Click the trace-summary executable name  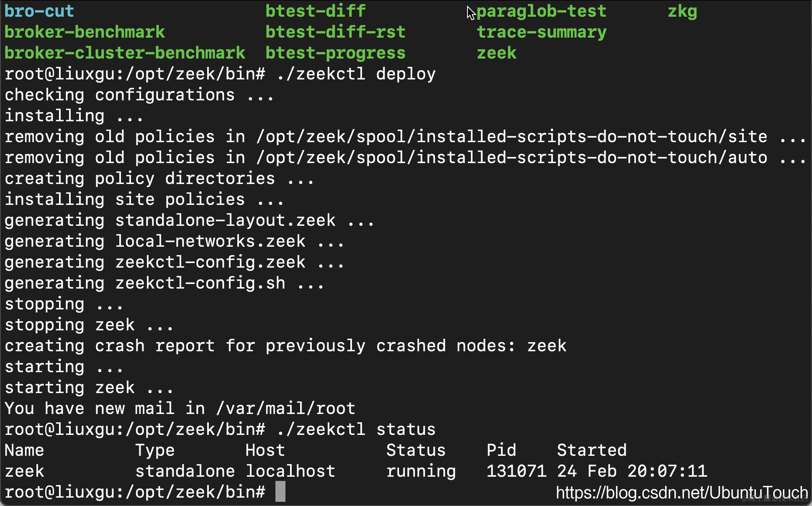pos(541,32)
